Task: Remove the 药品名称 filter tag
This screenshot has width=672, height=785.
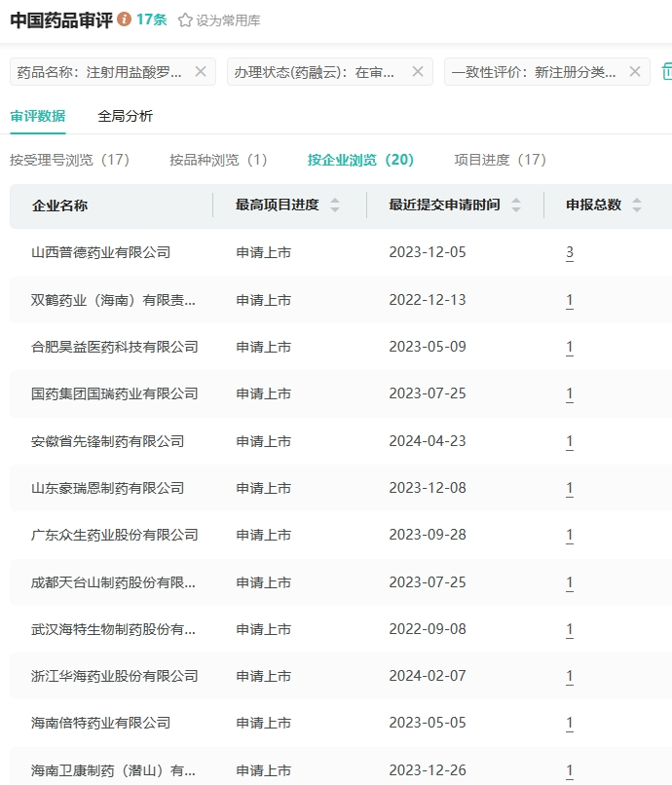Action: click(201, 71)
